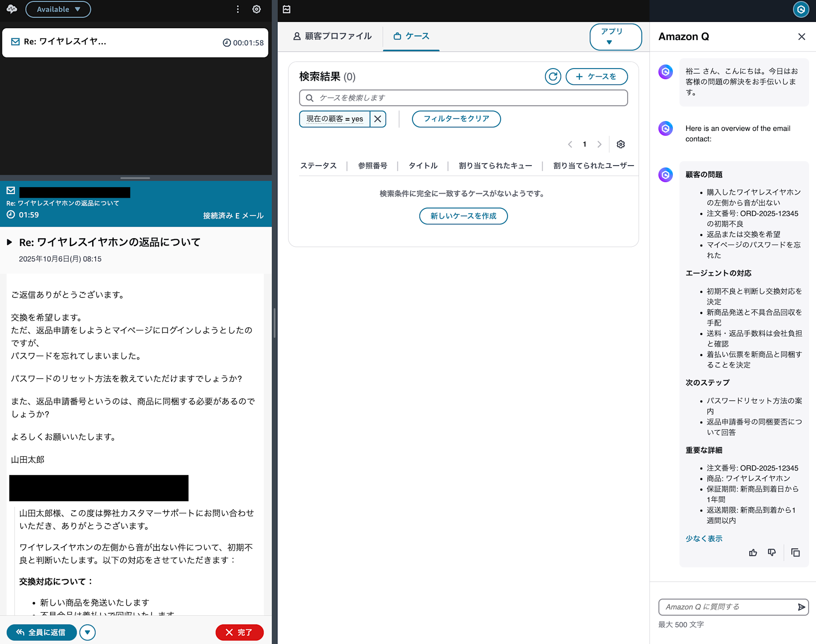Screen dimensions: 816x644
Task: Expand the アプリ dropdown menu
Action: click(615, 37)
